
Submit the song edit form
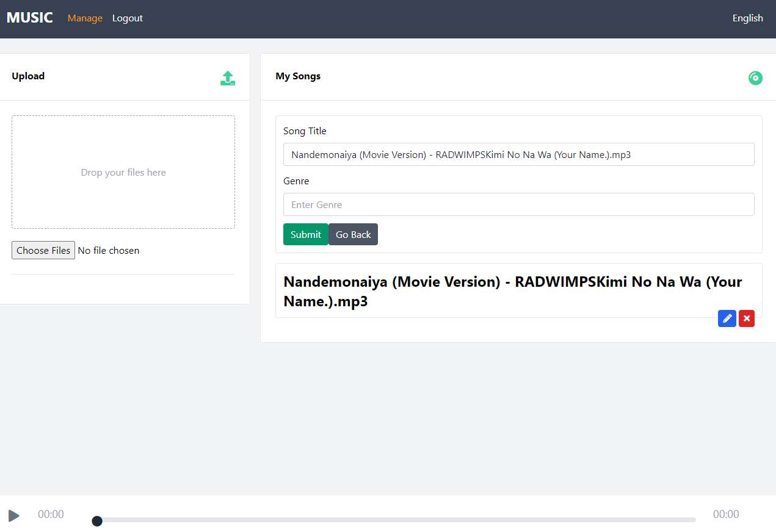tap(306, 234)
